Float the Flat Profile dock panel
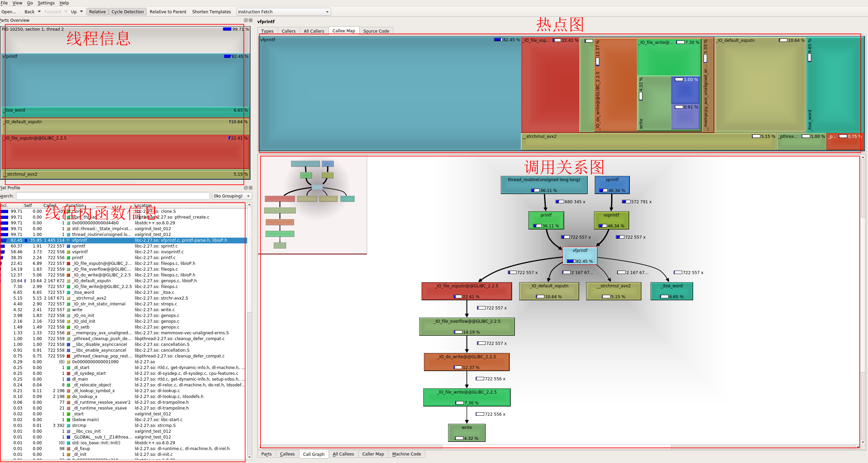Image resolution: width=868 pixels, height=463 pixels. pos(246,188)
